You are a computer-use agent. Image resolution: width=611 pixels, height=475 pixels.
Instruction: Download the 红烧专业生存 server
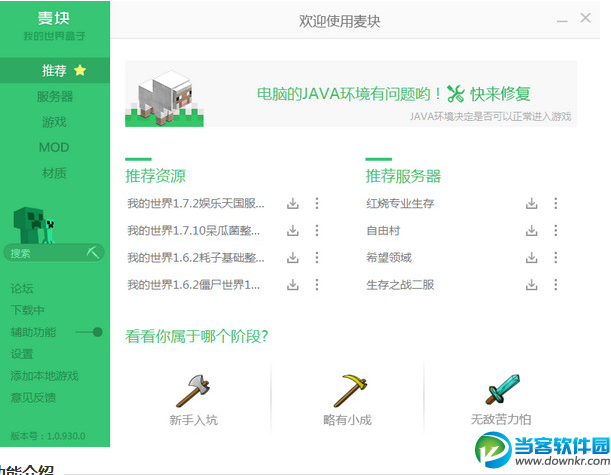tap(532, 203)
